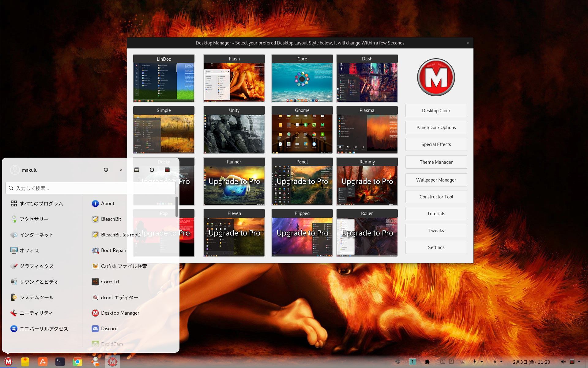Open the orange software store taskbar icon

[x=43, y=362]
